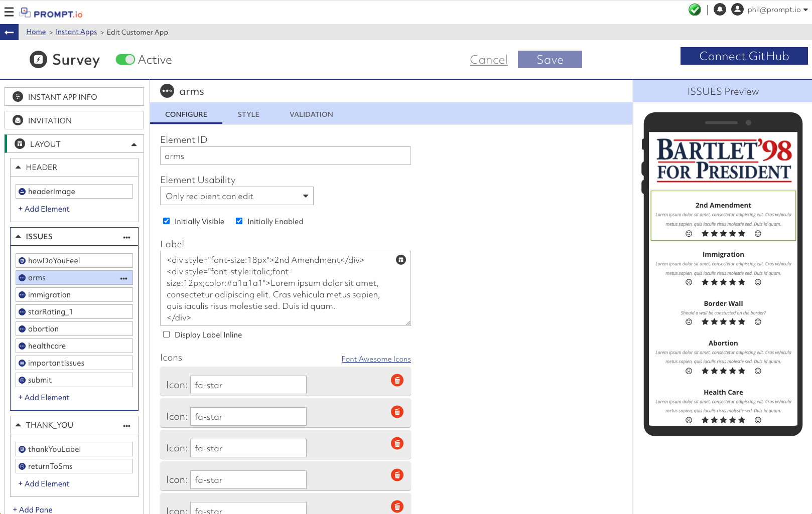Click the insert icon inside the Label editor

(400, 260)
